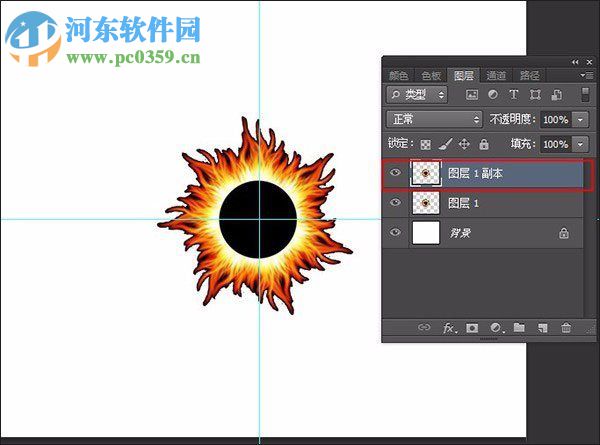Image resolution: width=600 pixels, height=445 pixels.
Task: Switch to the 颜色 tab
Action: pos(398,75)
